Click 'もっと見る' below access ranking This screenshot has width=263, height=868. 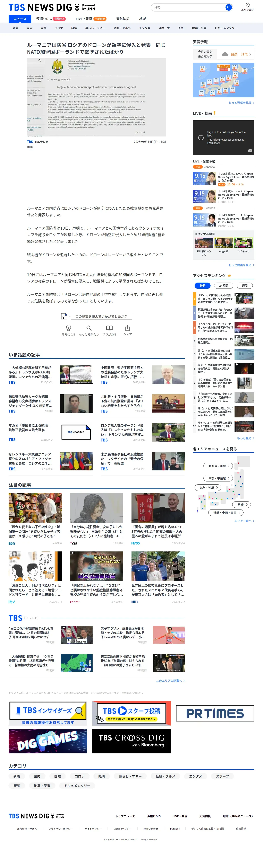[246, 438]
